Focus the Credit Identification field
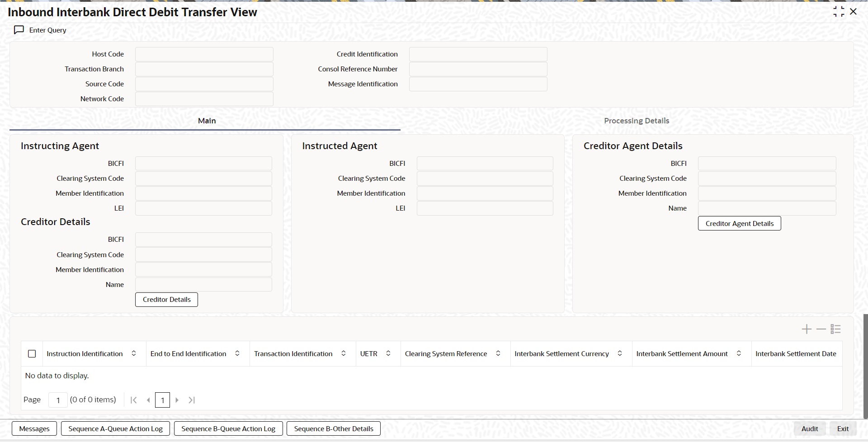868x442 pixels. click(478, 54)
